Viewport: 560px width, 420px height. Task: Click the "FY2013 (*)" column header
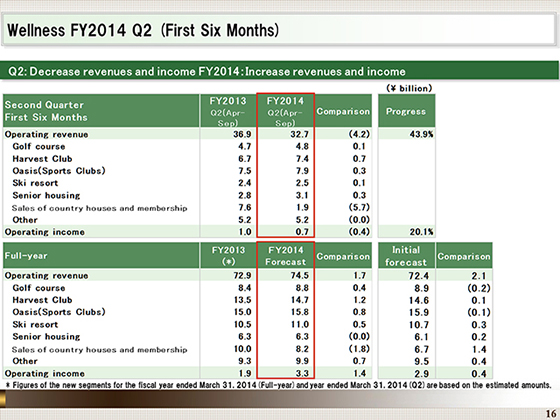tap(228, 256)
